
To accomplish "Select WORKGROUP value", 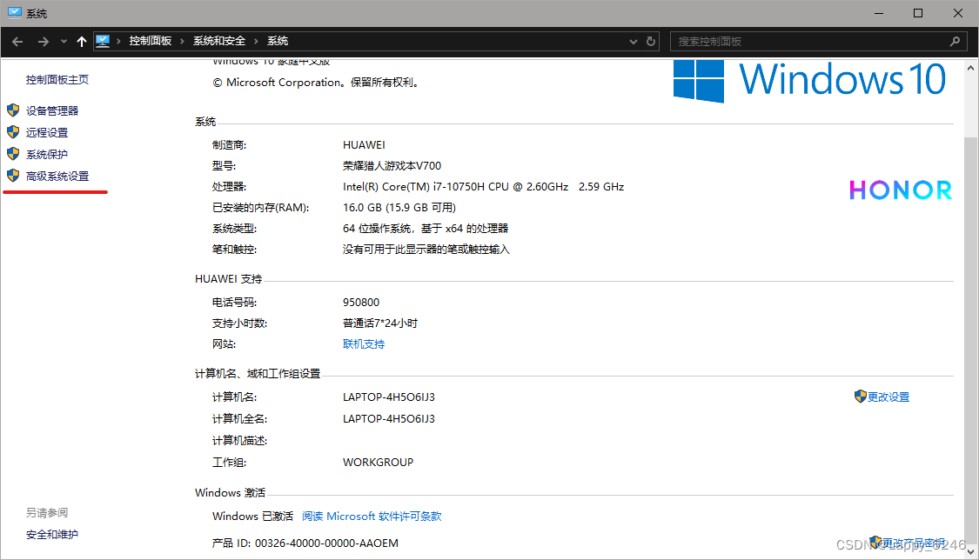I will coord(378,463).
